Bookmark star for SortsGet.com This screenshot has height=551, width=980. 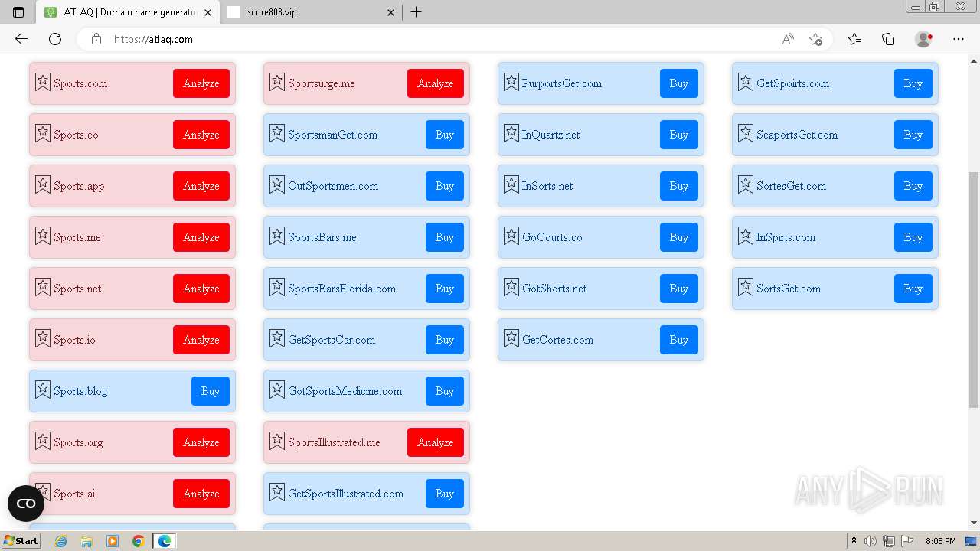point(746,287)
